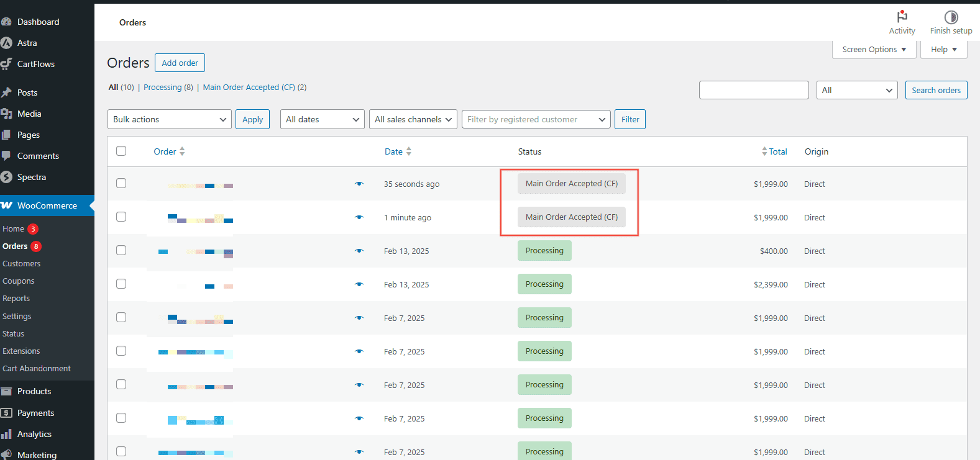
Task: Click the sort arrows beside the Total column
Action: point(764,151)
